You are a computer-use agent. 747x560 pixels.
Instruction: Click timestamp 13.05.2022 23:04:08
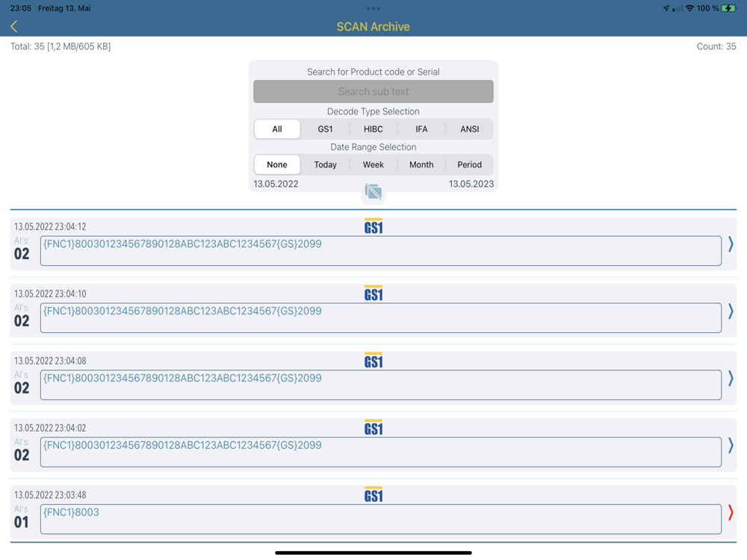coord(50,361)
